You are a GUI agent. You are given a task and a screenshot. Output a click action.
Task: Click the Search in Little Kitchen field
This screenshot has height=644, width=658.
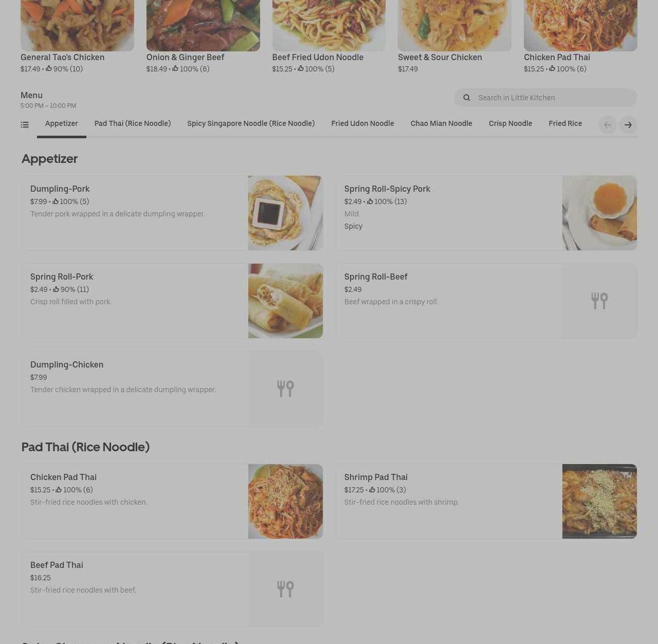coord(545,98)
